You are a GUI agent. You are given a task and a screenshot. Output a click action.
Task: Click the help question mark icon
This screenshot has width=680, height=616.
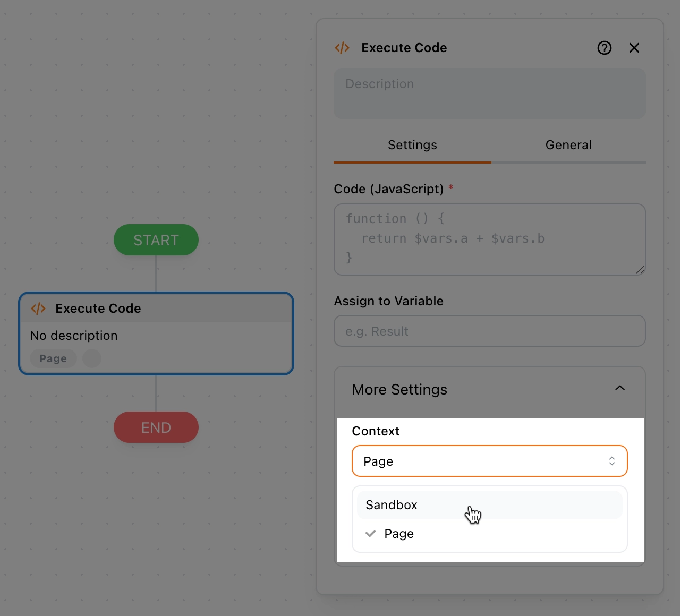pos(605,48)
